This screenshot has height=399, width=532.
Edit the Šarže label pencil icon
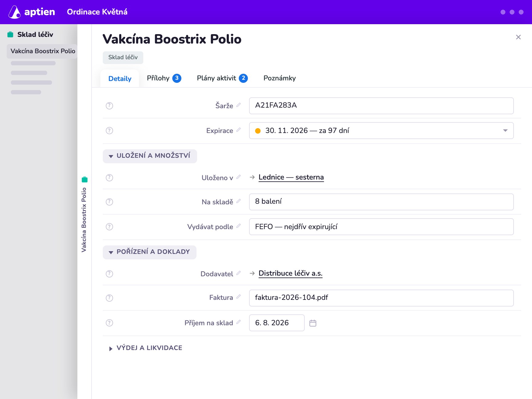point(238,105)
